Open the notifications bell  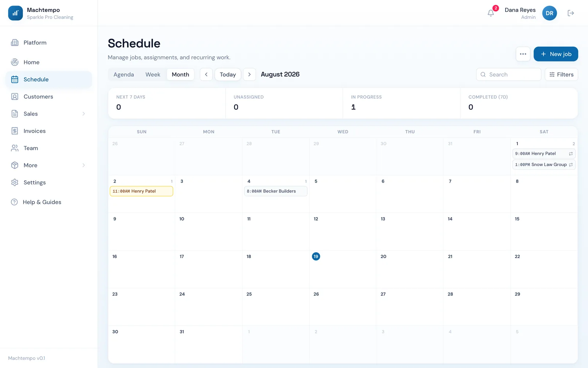(491, 13)
